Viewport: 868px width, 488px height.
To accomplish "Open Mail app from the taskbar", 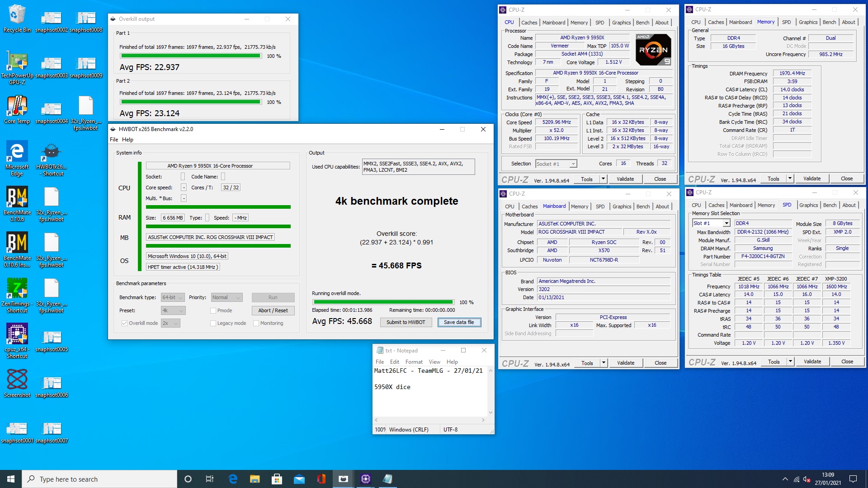I will point(299,479).
